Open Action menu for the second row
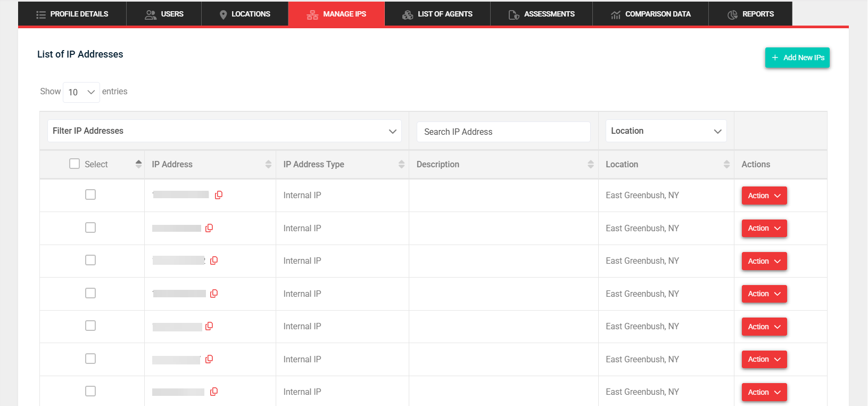The image size is (868, 406). [x=764, y=229]
